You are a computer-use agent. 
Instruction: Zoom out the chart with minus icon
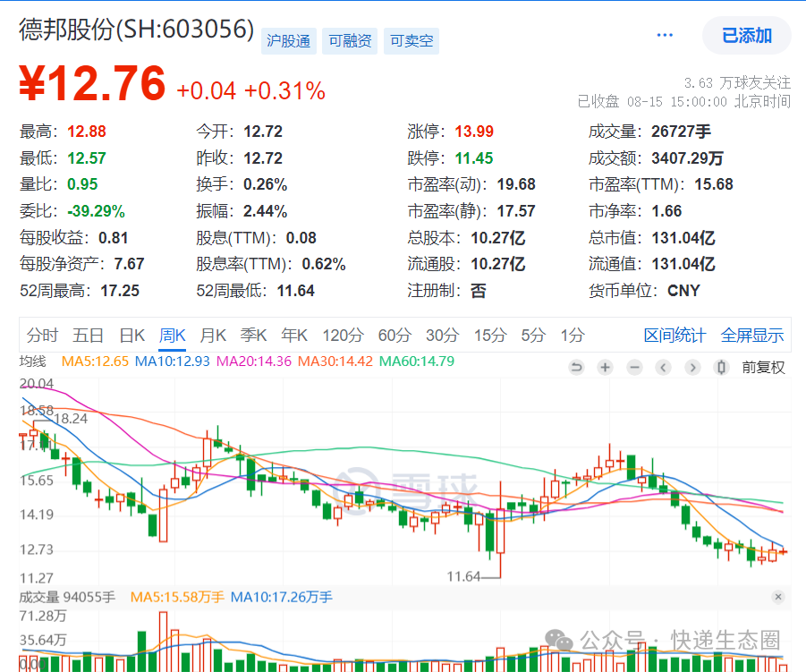point(634,367)
